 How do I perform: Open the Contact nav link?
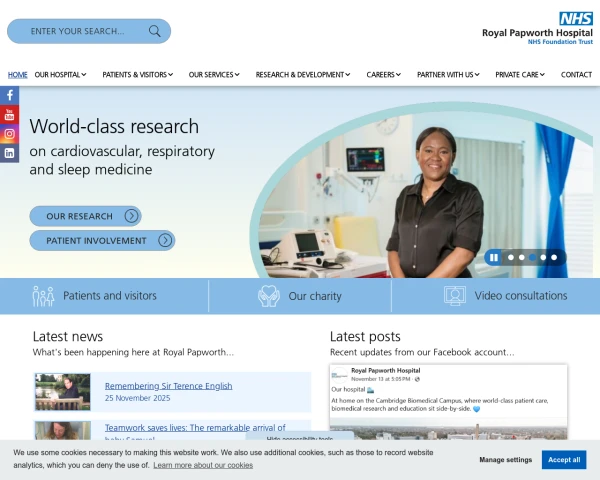tap(576, 75)
